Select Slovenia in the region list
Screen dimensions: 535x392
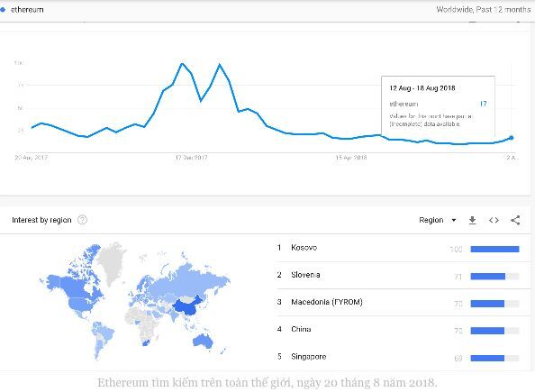305,275
